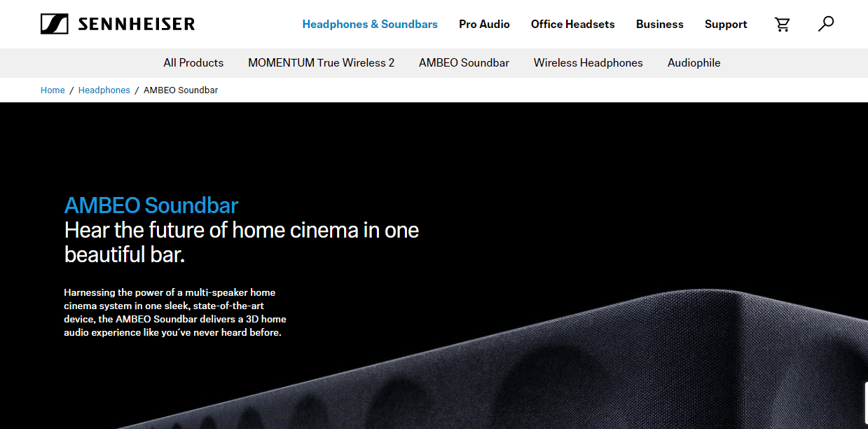
Task: Open the Office Headsets menu
Action: 572,24
